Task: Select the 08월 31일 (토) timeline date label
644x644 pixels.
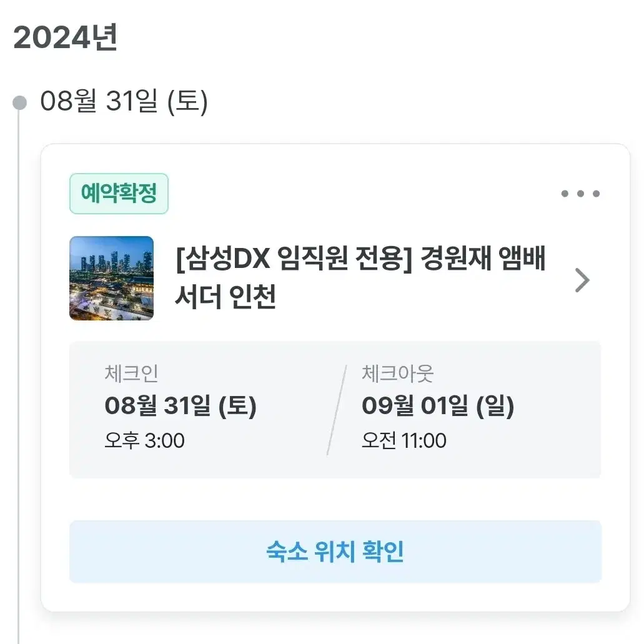Action: tap(124, 101)
